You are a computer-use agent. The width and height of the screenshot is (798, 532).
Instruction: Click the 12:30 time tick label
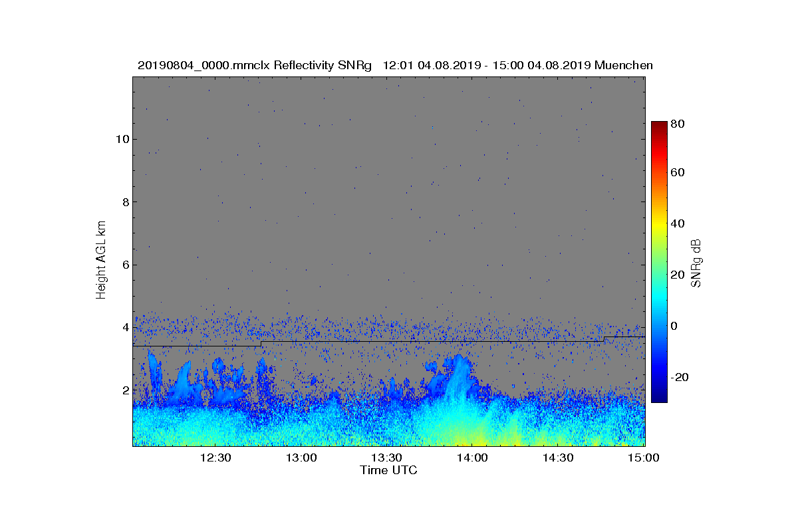point(215,458)
